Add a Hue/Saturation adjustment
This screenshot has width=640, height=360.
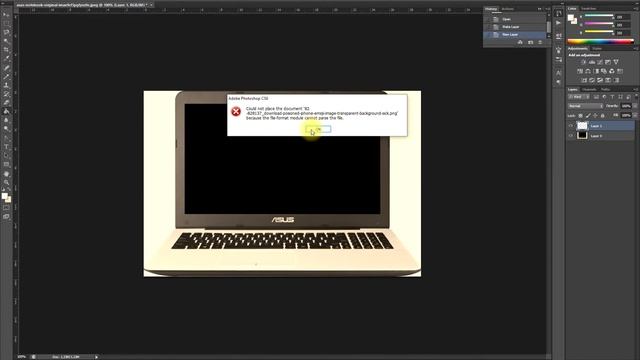[580, 71]
